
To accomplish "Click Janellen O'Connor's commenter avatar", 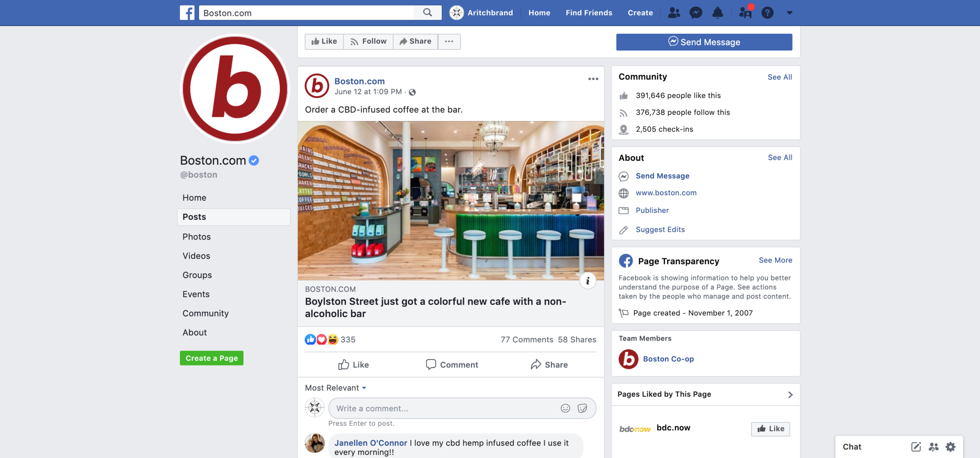I will (314, 443).
